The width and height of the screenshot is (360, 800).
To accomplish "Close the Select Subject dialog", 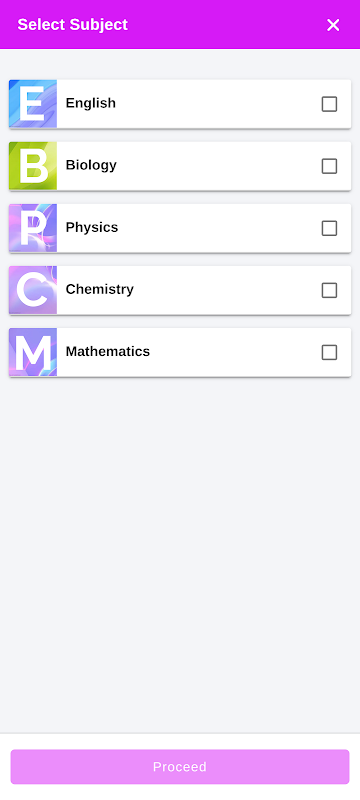I will click(x=333, y=25).
